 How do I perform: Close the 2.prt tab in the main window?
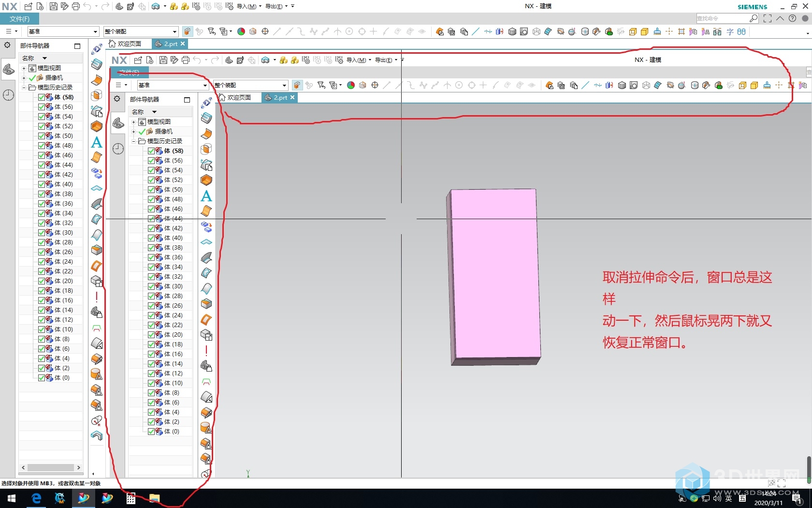point(183,44)
